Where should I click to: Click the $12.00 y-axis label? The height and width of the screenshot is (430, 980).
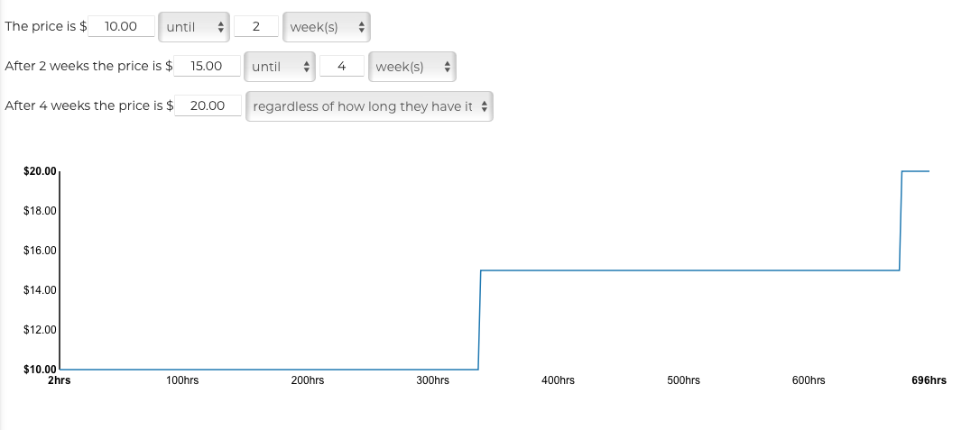(x=41, y=330)
